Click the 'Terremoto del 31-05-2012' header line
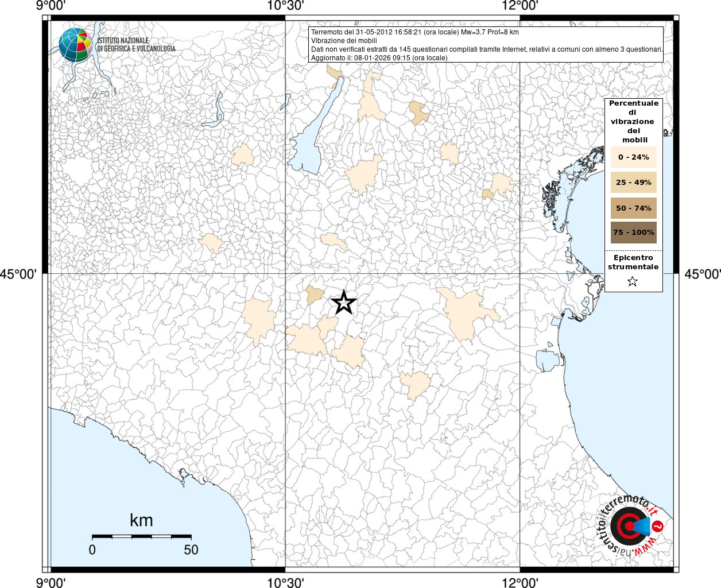721x588 pixels. click(415, 32)
